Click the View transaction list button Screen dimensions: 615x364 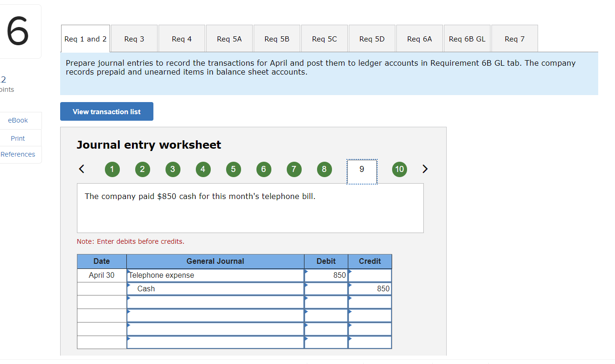pos(106,111)
